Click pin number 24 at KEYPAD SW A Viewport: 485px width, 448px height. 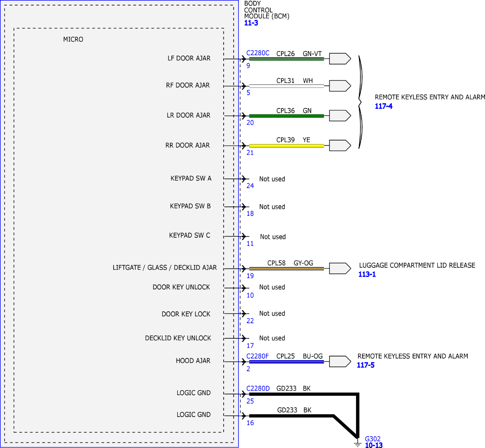tap(250, 186)
